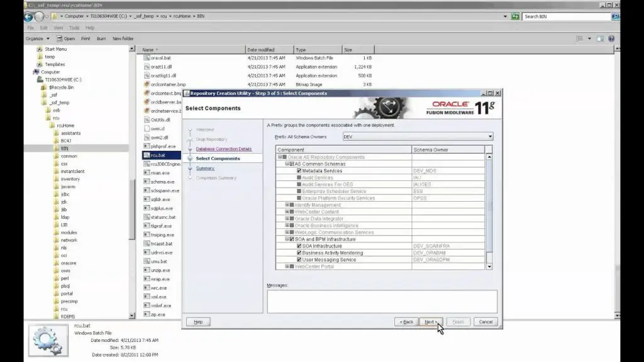Select the sqlplus.exe file icon
Image resolution: width=644 pixels, height=362 pixels.
147,208
